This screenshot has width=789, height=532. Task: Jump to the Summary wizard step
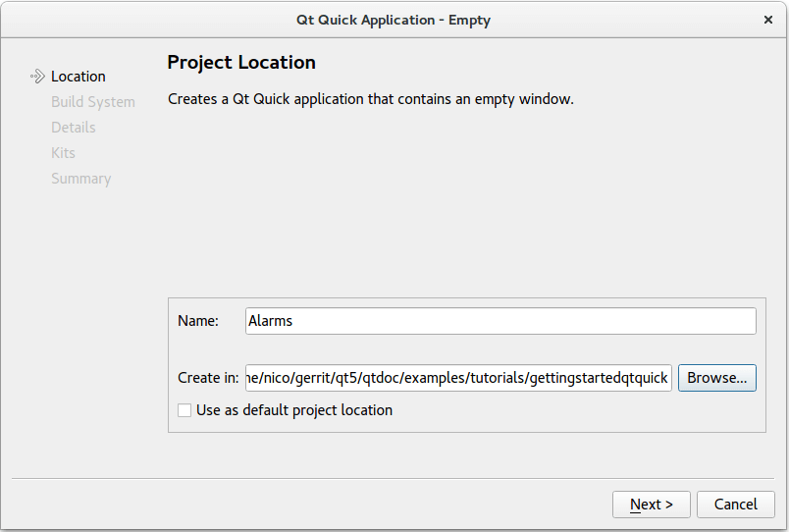[x=80, y=179]
